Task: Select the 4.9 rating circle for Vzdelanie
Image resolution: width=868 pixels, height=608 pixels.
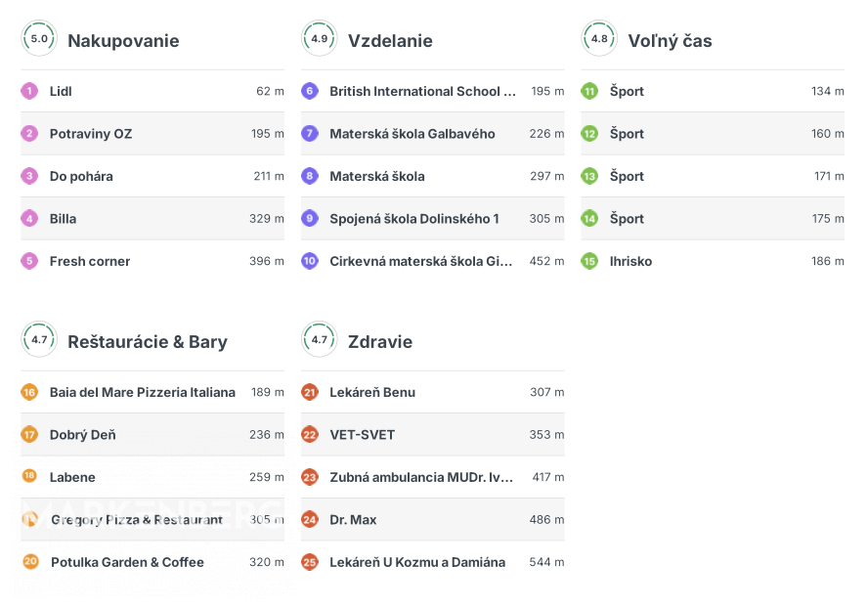Action: (320, 39)
